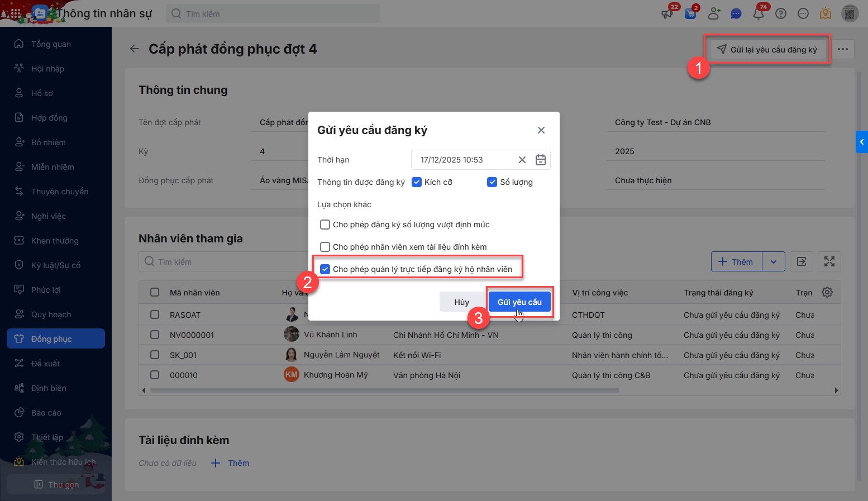
Task: Click the Nghỉ việc sidebar icon
Action: (x=19, y=216)
